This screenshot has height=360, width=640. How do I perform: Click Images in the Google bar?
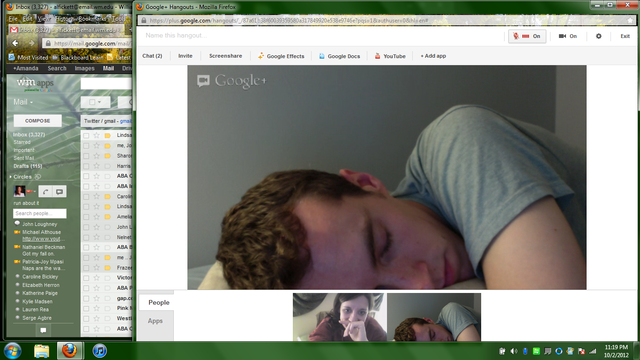coord(84,68)
